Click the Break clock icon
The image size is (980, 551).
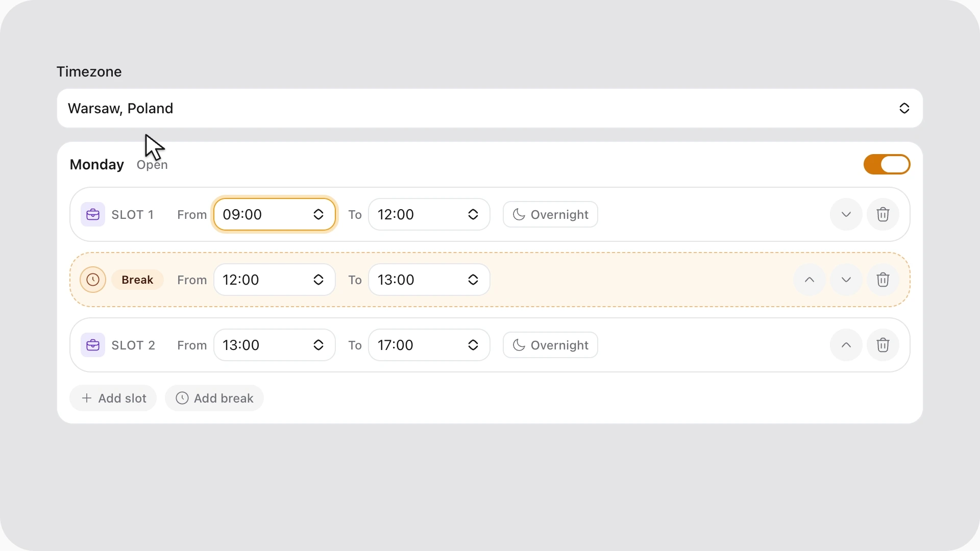point(93,280)
